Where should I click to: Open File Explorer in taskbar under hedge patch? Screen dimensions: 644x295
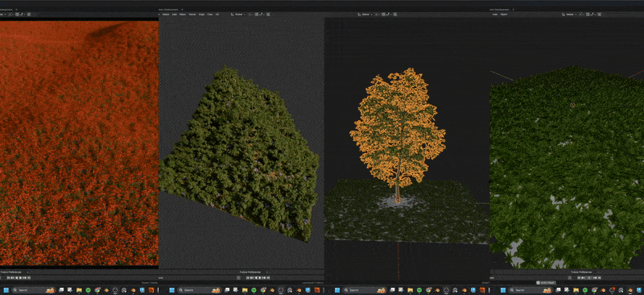[x=245, y=290]
